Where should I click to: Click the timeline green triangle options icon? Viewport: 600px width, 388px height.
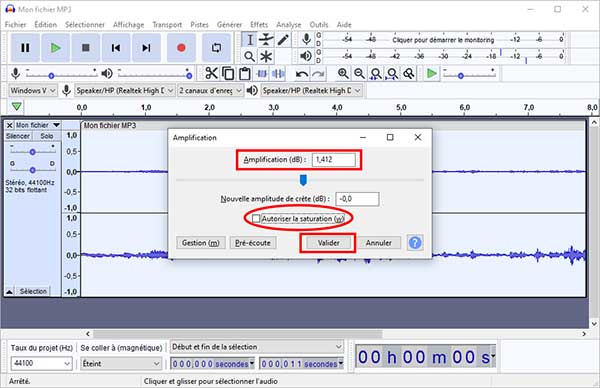16,107
